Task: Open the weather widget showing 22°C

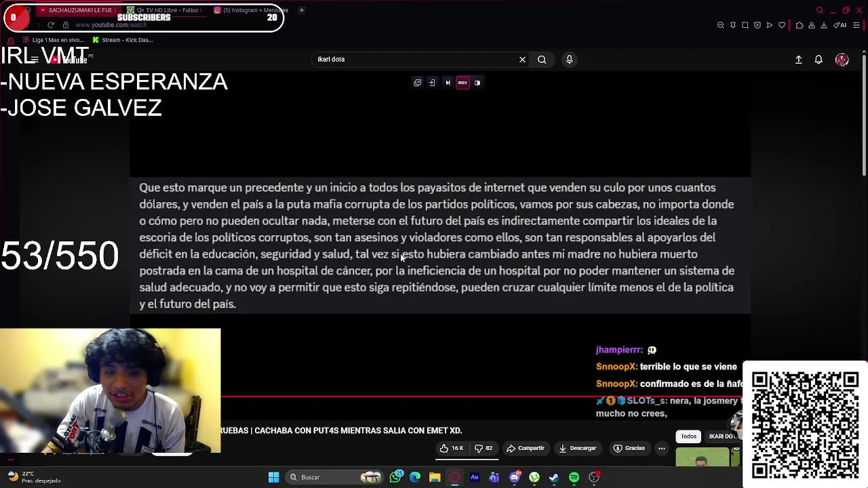Action: 34,477
